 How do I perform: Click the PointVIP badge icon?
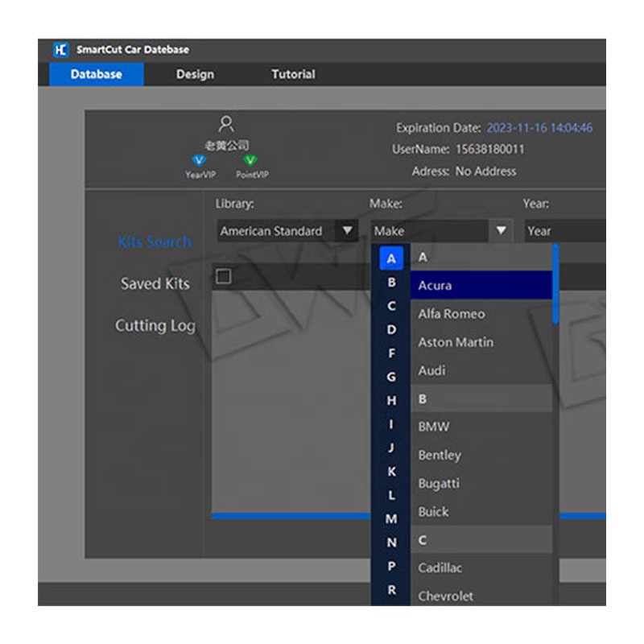coord(250,160)
